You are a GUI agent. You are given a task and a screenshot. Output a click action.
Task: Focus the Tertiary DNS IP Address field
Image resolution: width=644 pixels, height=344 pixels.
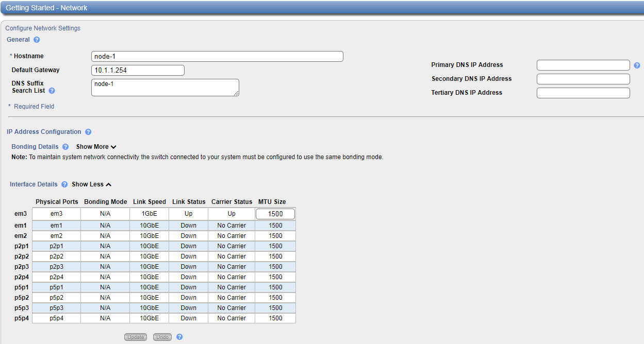(x=583, y=93)
